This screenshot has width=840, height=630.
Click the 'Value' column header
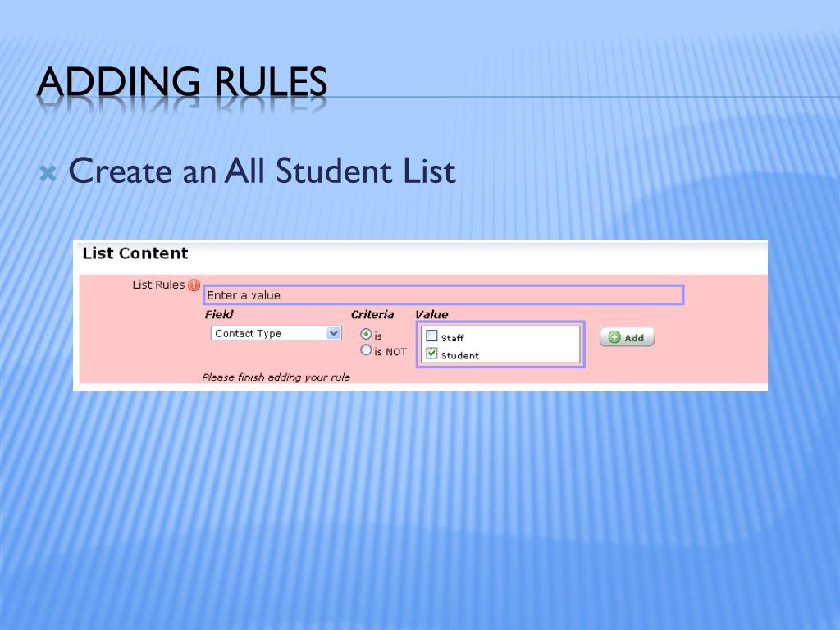(x=431, y=314)
